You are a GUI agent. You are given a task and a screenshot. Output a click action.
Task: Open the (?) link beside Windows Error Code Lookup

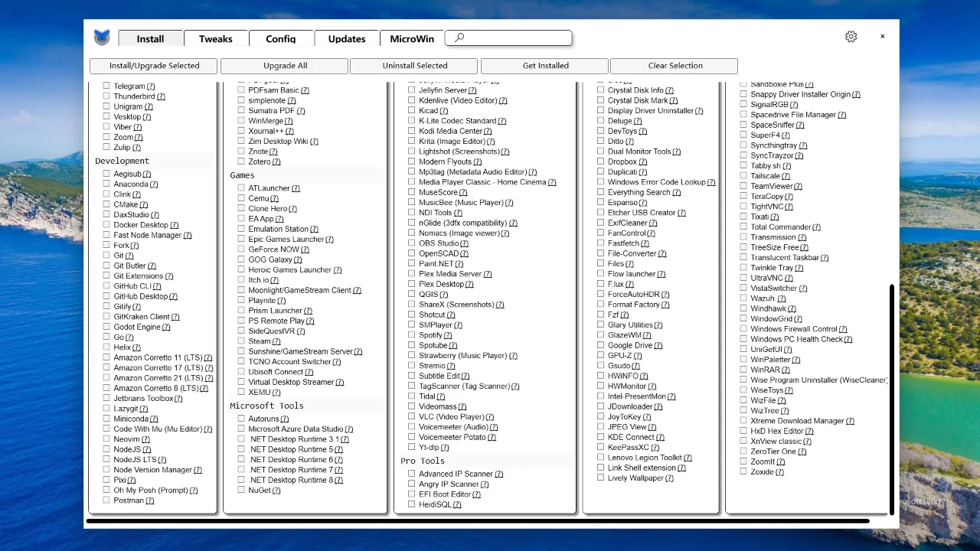711,182
